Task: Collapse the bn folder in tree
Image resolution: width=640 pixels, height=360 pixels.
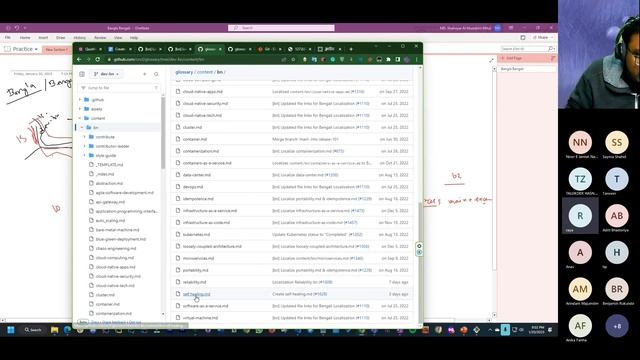Action: [x=82, y=127]
